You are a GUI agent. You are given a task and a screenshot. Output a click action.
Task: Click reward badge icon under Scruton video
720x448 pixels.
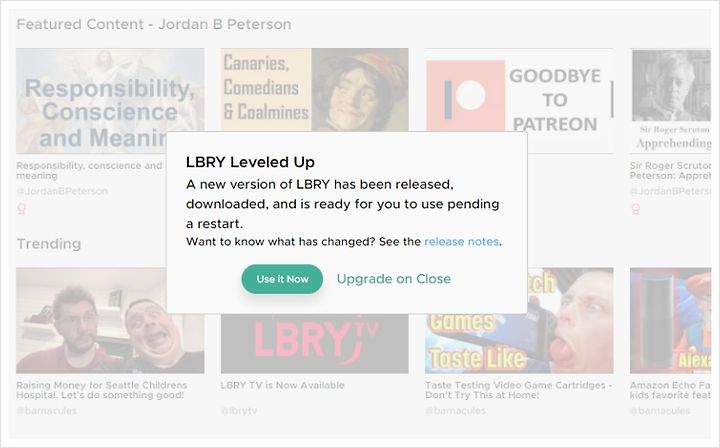pyautogui.click(x=636, y=210)
